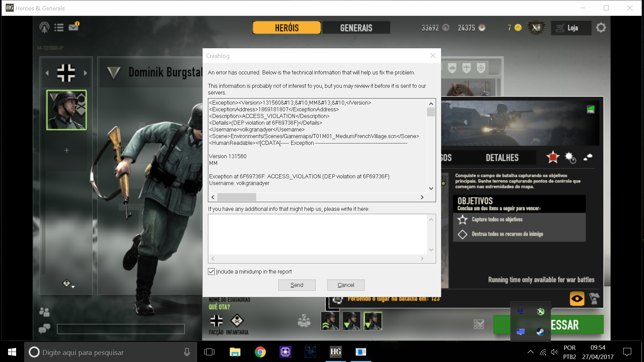
Task: Click exception log horizontal scrollbar thumb
Action: [236, 197]
